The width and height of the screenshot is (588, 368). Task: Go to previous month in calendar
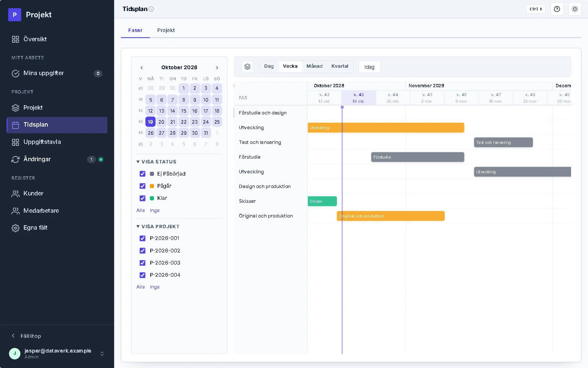click(141, 68)
